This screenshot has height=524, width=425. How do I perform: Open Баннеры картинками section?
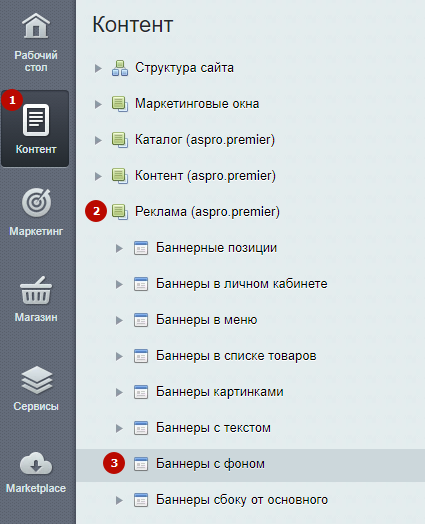click(220, 392)
